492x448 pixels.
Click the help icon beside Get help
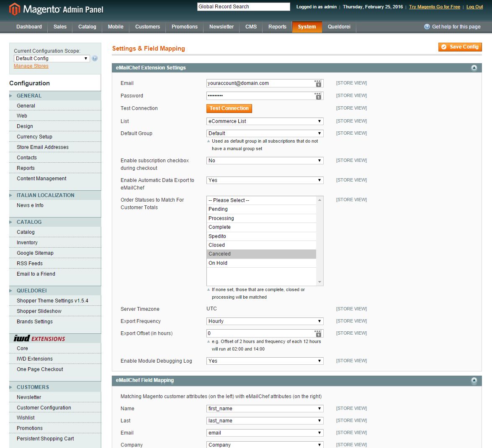point(427,27)
